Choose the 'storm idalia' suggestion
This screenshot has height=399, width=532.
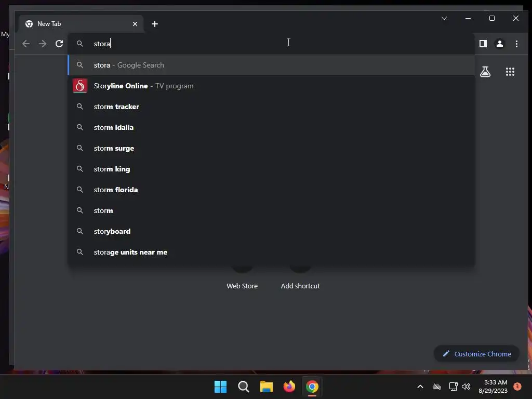point(271,127)
